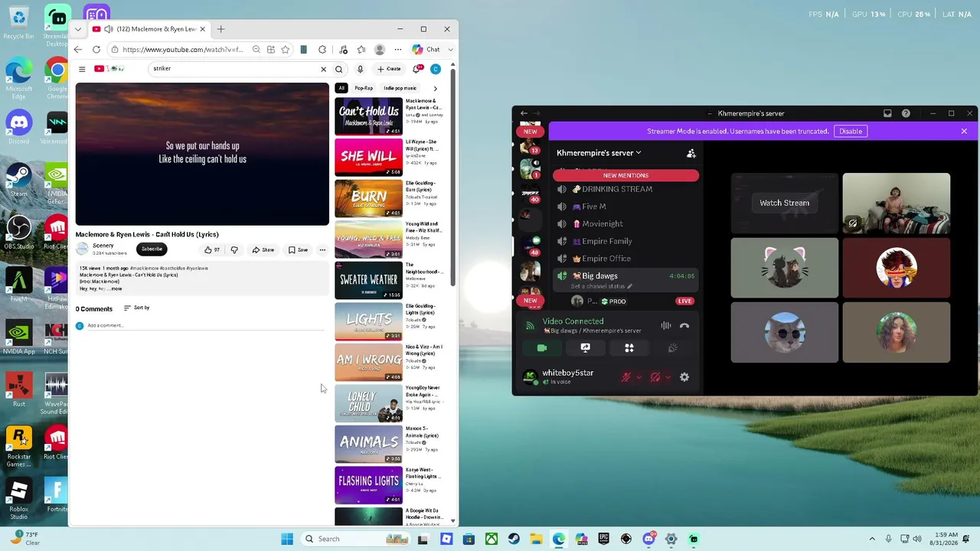Select the All category chip
Viewport: 980px width, 551px height.
(341, 88)
